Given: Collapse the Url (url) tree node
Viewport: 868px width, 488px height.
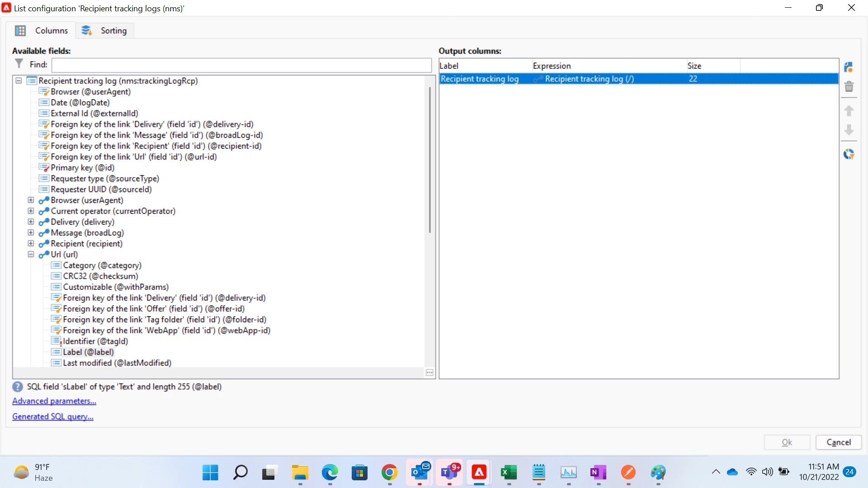Looking at the screenshot, I should click(x=31, y=254).
